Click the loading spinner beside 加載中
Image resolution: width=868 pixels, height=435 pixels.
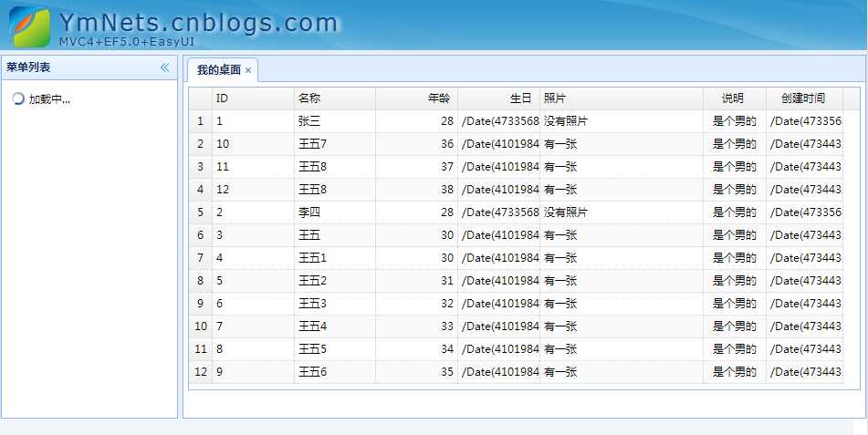click(18, 99)
